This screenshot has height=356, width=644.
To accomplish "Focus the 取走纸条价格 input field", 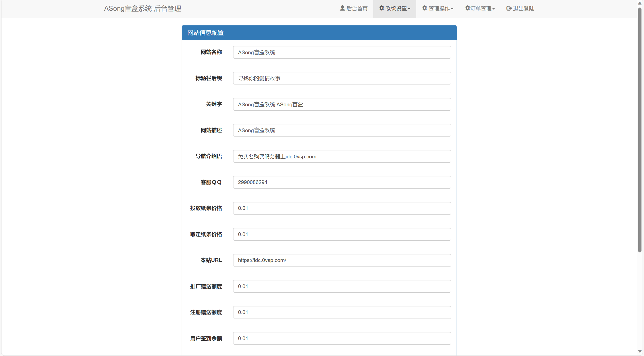I will [342, 234].
